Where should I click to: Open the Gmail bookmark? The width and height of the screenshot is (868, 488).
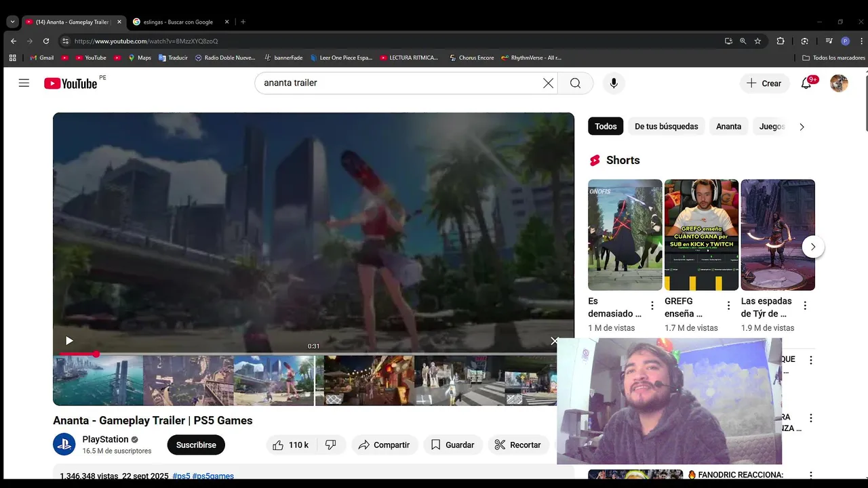tap(41, 58)
